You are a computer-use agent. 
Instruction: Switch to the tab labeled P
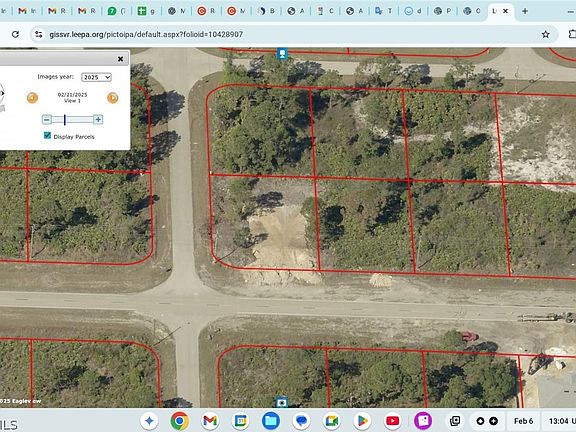442,11
